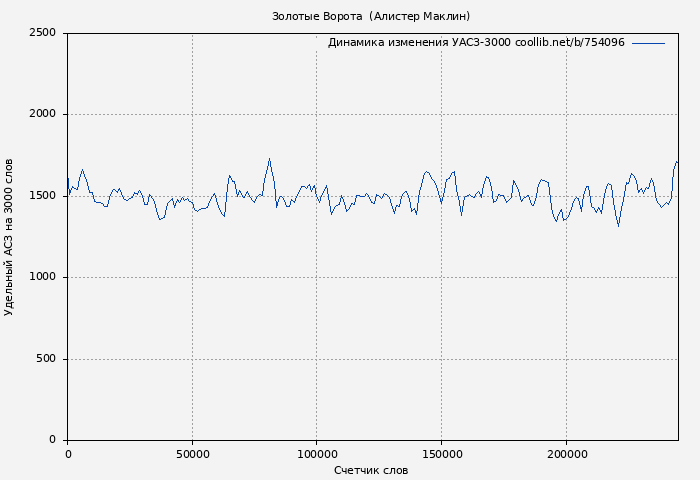Click the blue legend line sample

pyautogui.click(x=648, y=43)
